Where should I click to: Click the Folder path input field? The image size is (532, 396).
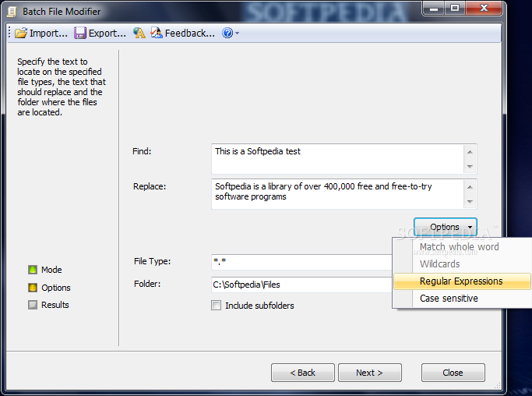point(302,285)
